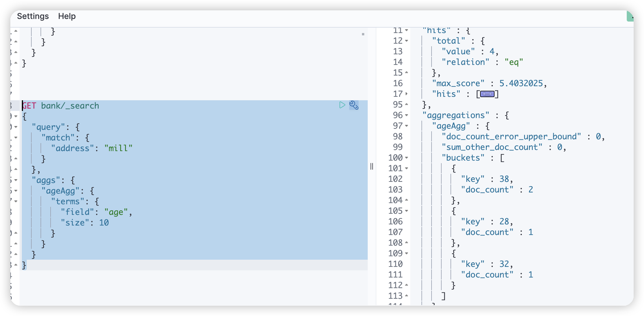The height and width of the screenshot is (316, 644).
Task: Collapse the "ageAgg" block at line 97
Action: tap(406, 126)
